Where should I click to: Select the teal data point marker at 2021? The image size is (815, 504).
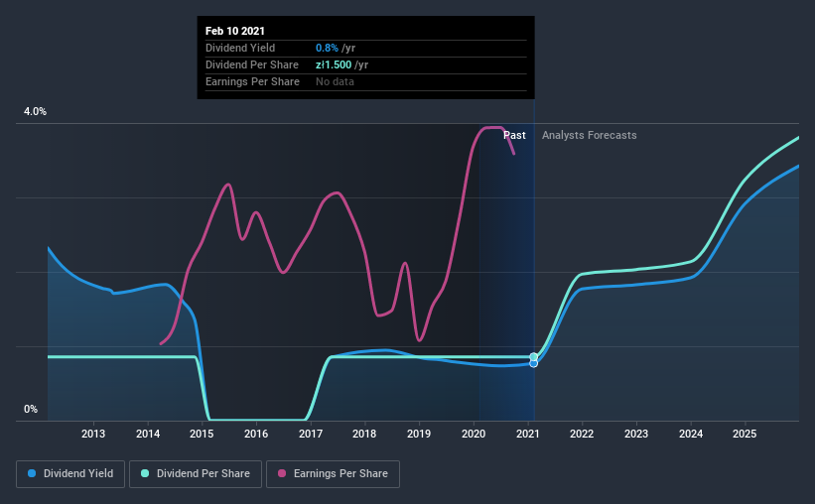(534, 356)
